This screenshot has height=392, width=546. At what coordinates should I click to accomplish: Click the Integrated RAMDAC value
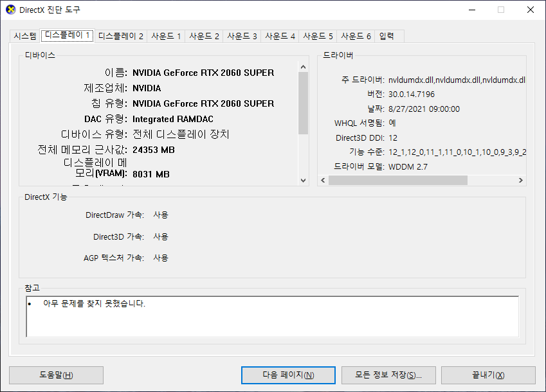pos(173,119)
